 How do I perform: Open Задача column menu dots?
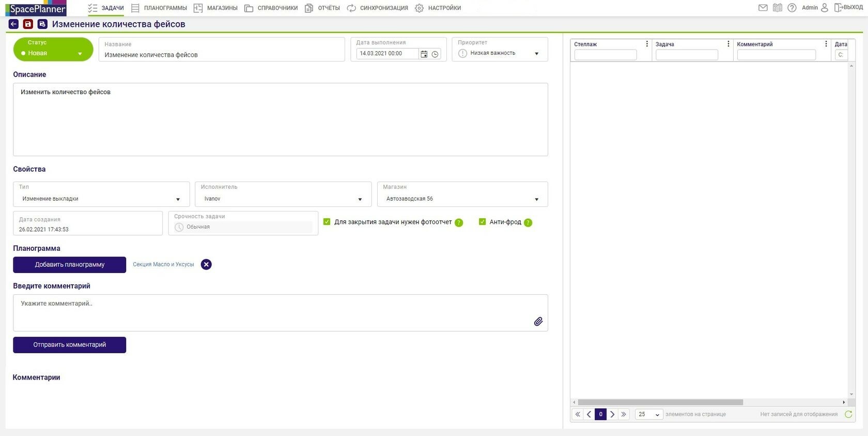(729, 44)
